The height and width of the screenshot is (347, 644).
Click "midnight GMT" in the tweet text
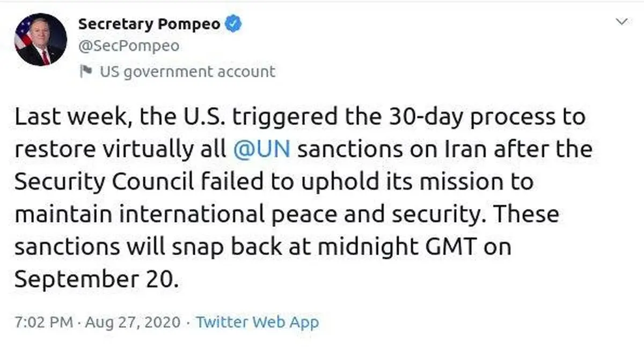[408, 247]
